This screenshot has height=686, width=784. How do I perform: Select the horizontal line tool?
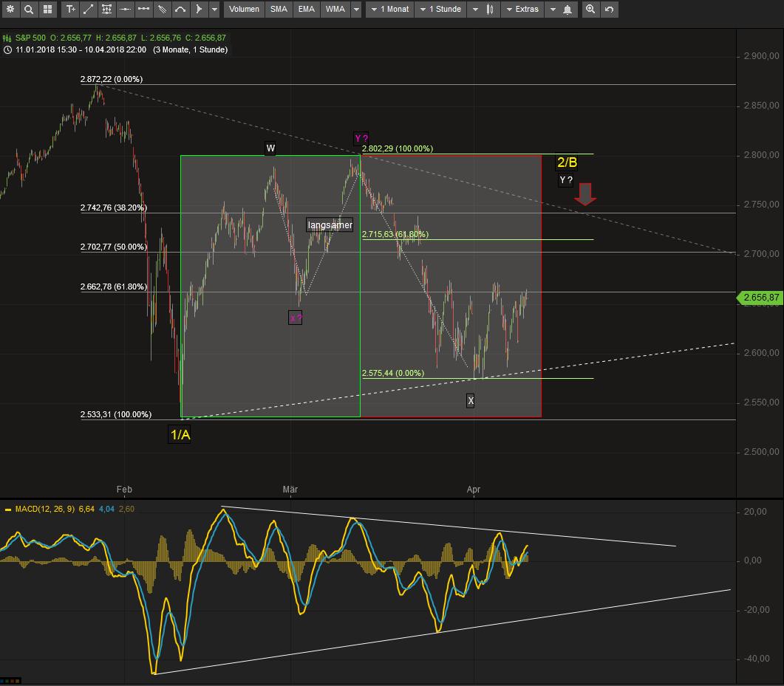click(x=123, y=10)
